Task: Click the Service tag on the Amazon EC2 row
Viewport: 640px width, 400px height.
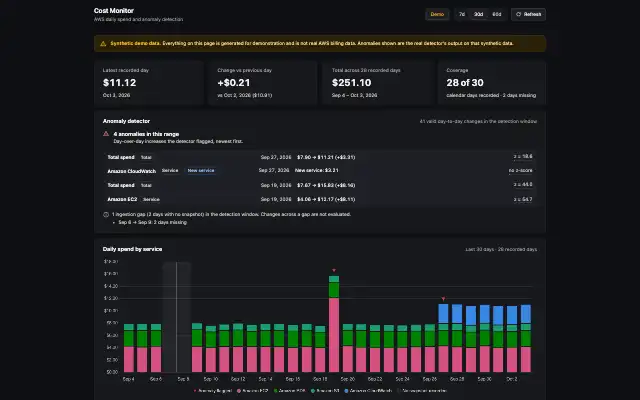Action: pyautogui.click(x=151, y=200)
